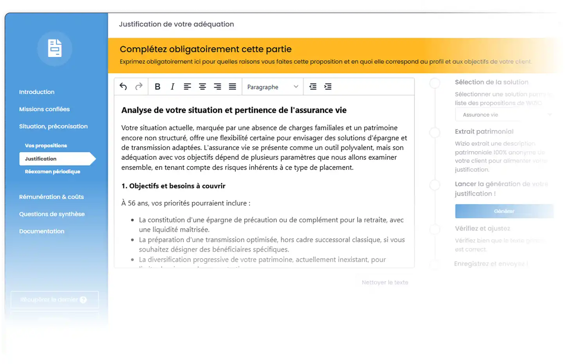Apply bold formatting to the text

[x=158, y=86]
